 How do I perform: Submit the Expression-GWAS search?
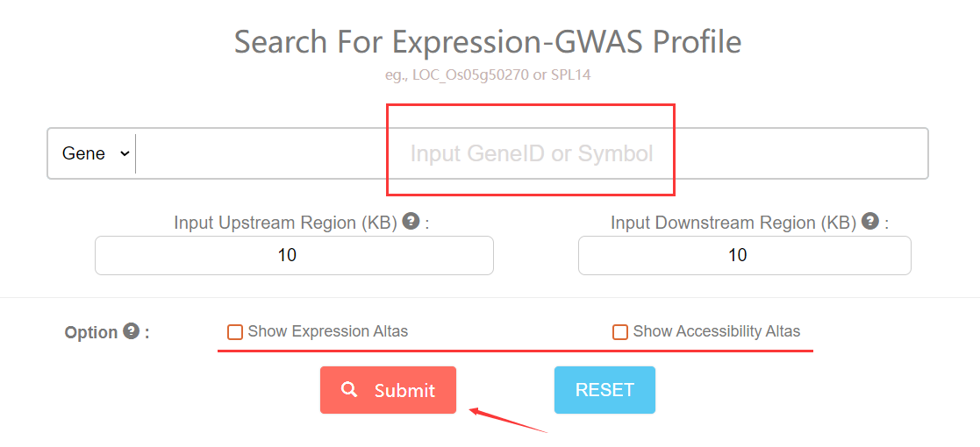coord(388,390)
